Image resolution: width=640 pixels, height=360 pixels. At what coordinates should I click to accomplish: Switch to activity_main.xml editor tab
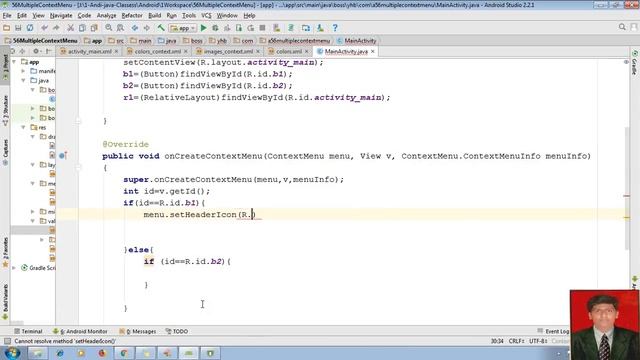pyautogui.click(x=89, y=51)
